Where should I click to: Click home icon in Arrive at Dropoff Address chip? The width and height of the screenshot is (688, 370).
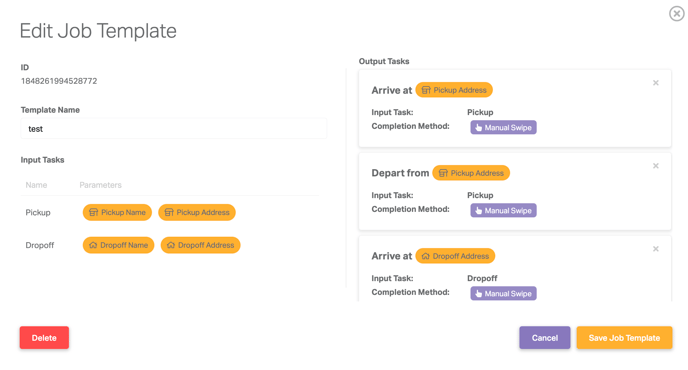click(x=426, y=256)
